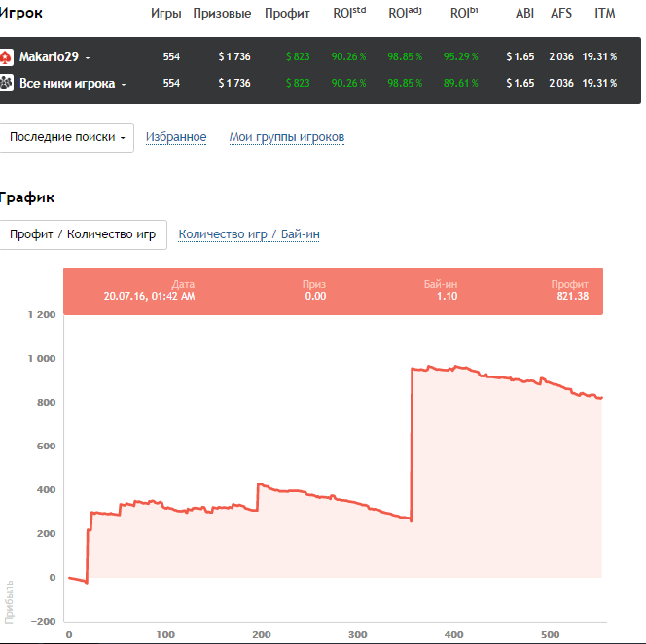Open the Избранное link
646x644 pixels.
click(x=176, y=137)
